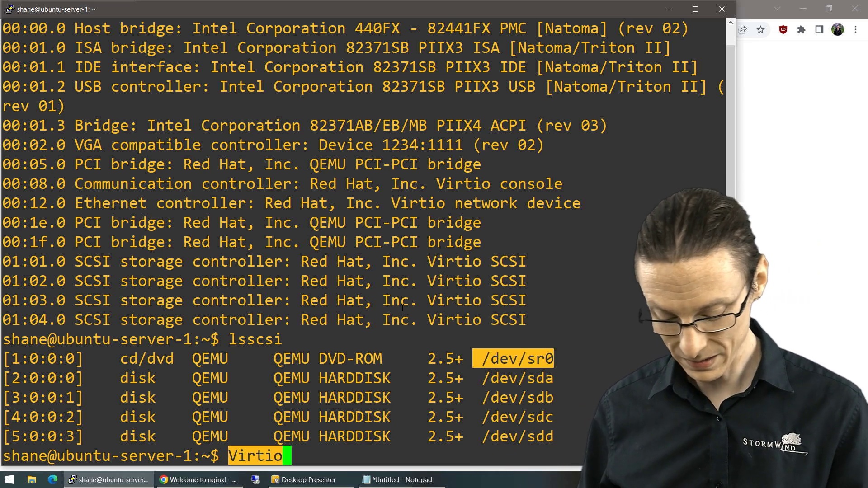Open the PuTTY window icon menu
The width and height of the screenshot is (868, 488).
click(9, 9)
